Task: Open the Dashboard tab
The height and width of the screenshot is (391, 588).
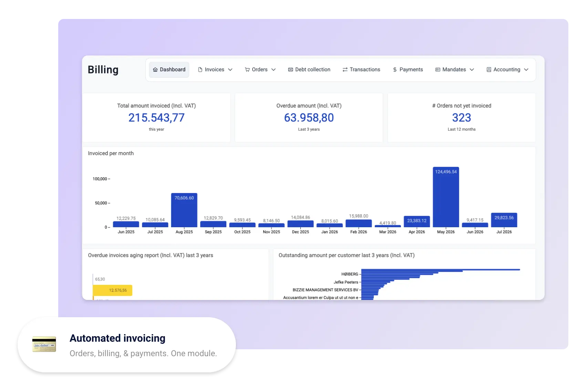Action: (x=169, y=70)
